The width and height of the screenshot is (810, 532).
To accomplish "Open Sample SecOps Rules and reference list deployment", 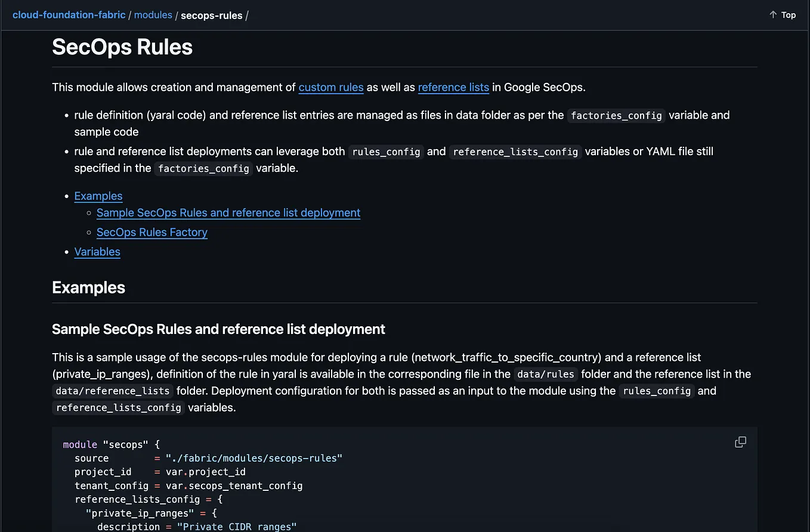I will tap(228, 212).
